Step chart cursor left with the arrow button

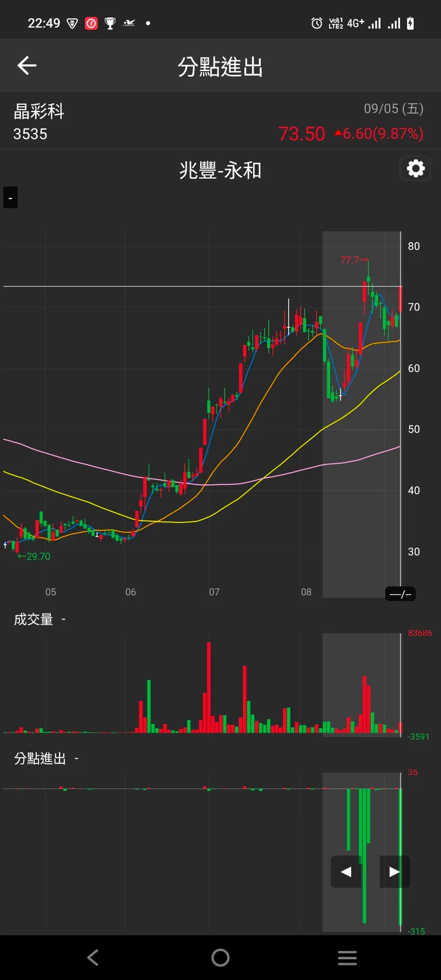click(x=346, y=872)
